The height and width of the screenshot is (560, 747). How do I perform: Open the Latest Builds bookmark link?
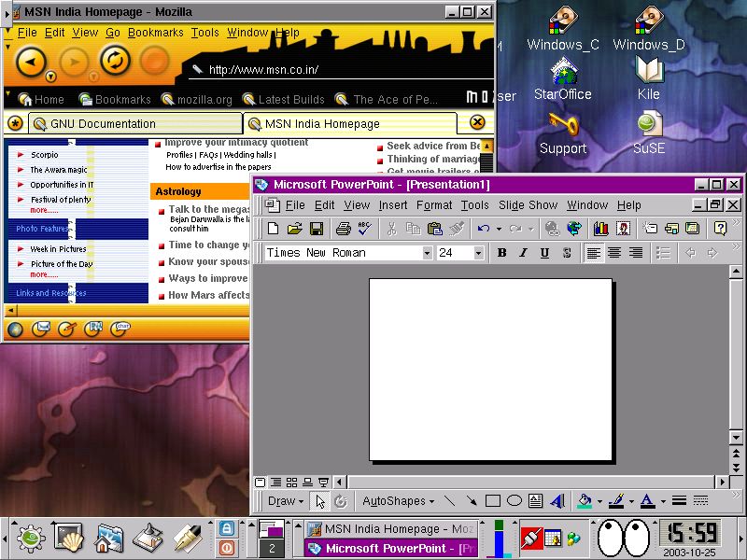290,99
